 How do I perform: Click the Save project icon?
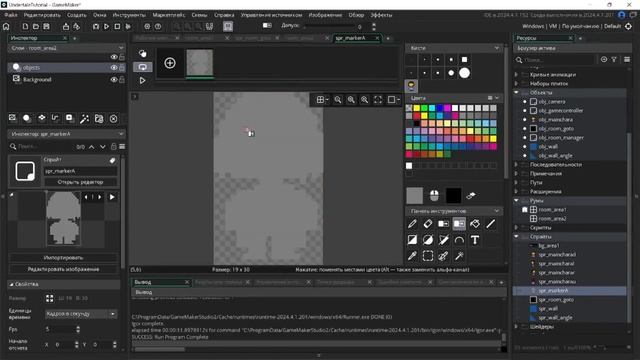(47, 27)
